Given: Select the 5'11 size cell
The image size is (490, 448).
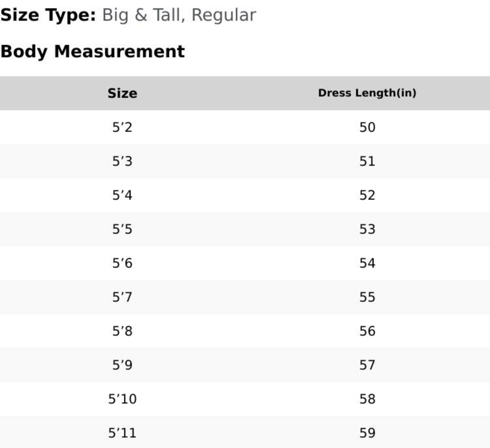Looking at the screenshot, I should pyautogui.click(x=122, y=433).
